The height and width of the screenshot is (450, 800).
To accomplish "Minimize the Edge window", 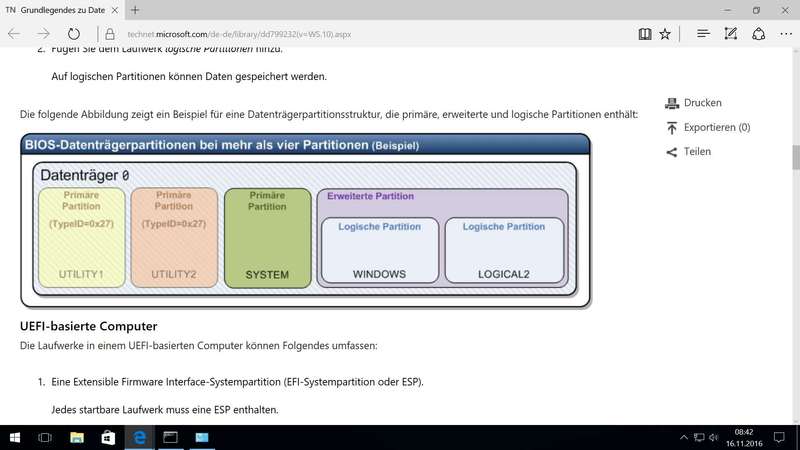I will (727, 10).
